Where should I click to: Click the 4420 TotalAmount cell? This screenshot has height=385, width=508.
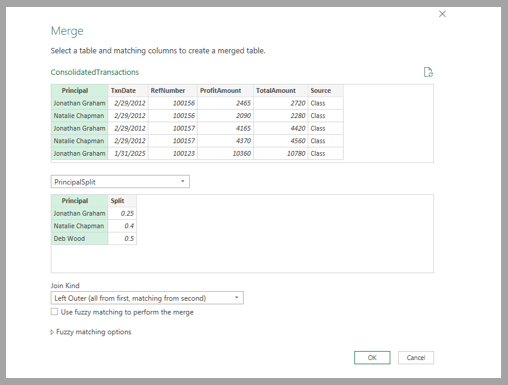pyautogui.click(x=281, y=128)
